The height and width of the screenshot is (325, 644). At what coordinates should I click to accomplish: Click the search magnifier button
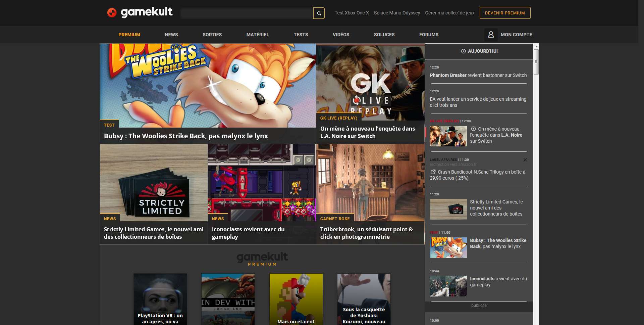tap(319, 13)
